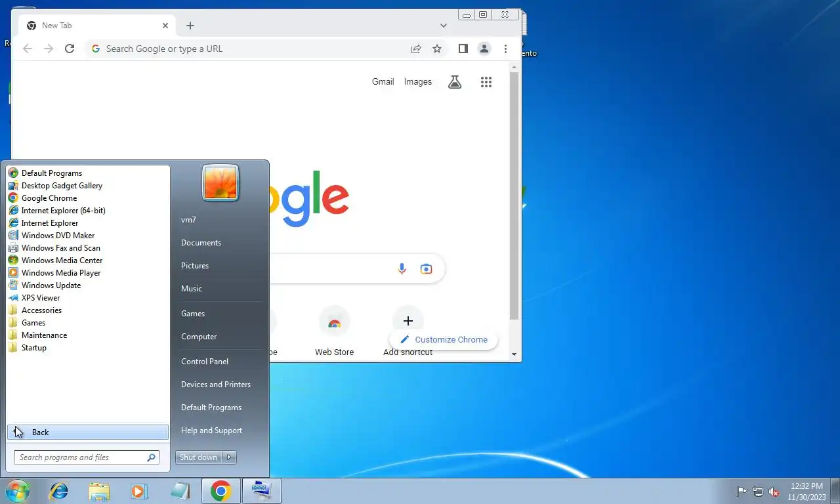Open the Images link
Image resolution: width=840 pixels, height=504 pixels.
(418, 82)
